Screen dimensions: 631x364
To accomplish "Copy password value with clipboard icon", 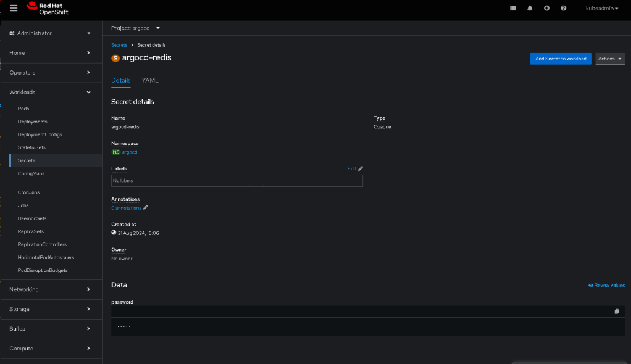I will click(617, 312).
